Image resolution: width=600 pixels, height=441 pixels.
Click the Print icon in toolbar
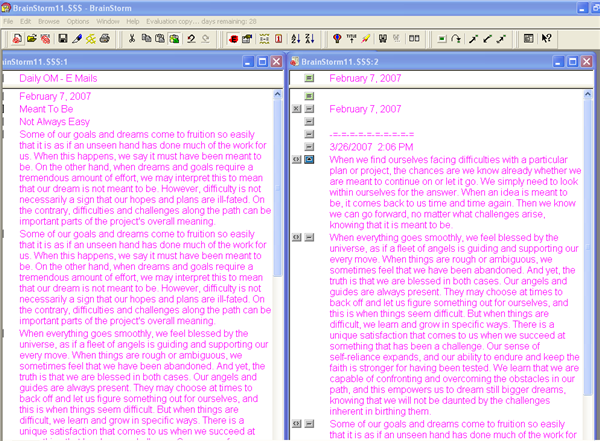pos(104,39)
